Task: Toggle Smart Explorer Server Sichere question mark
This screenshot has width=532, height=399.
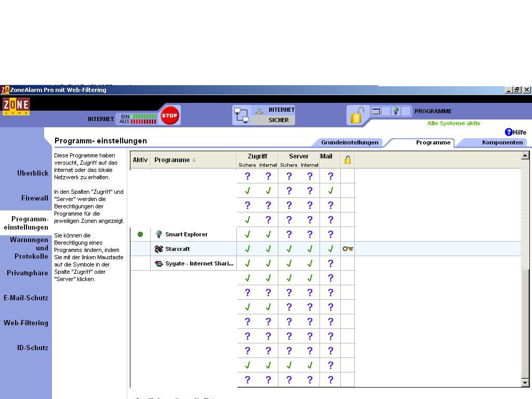Action: (289, 234)
